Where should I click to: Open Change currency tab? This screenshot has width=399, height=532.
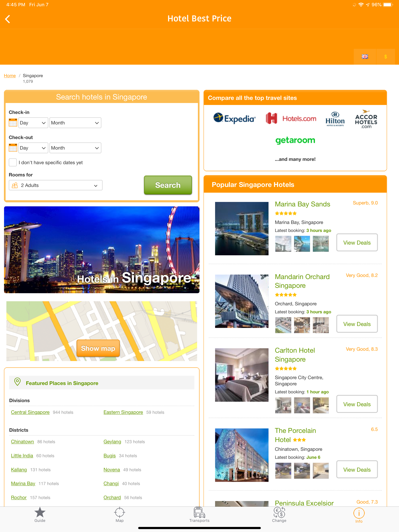(x=279, y=515)
